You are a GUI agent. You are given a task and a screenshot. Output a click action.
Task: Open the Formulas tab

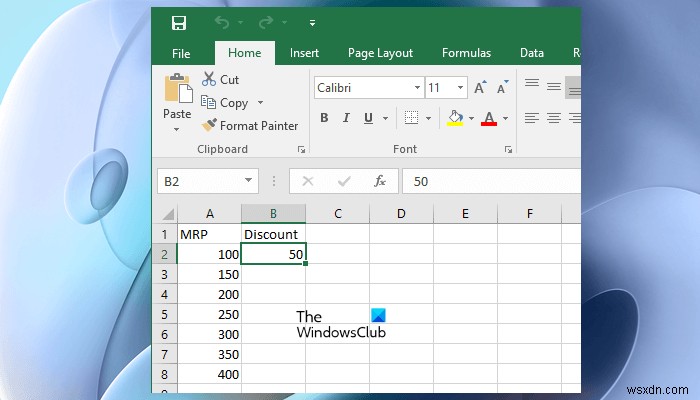point(466,53)
